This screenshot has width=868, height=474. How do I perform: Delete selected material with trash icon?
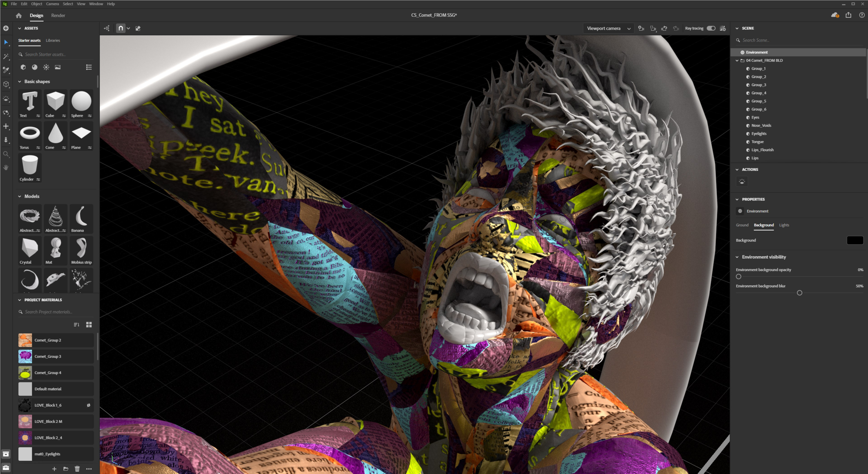[77, 469]
